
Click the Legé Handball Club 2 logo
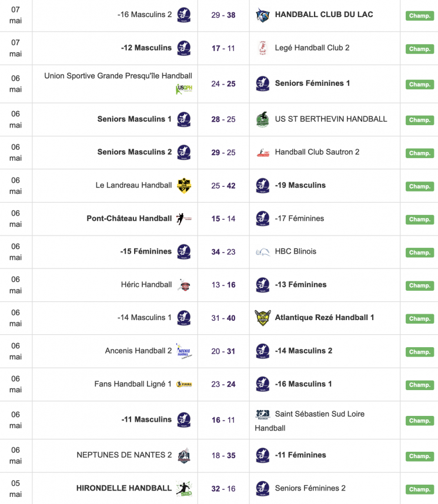coord(262,48)
